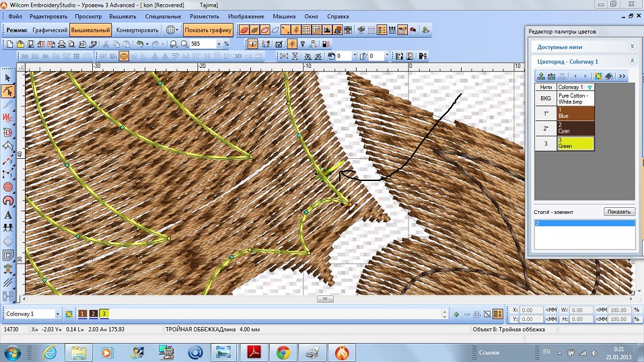This screenshot has width=644, height=362.
Task: Click the Показать button
Action: [x=620, y=211]
